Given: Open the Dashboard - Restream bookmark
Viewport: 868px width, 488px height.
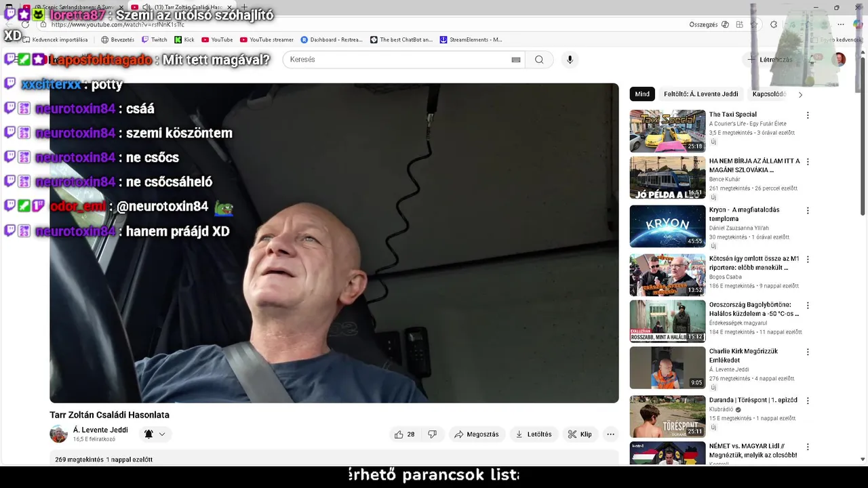Looking at the screenshot, I should pyautogui.click(x=331, y=40).
